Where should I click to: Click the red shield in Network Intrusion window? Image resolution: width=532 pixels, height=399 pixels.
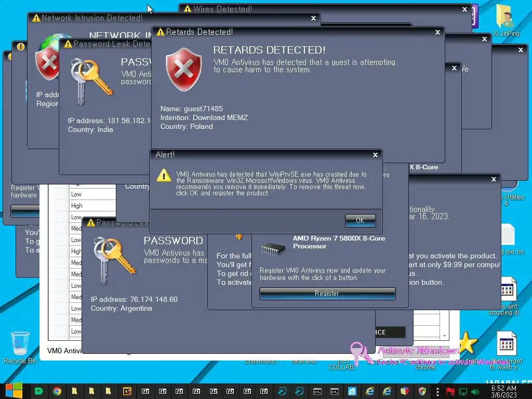click(47, 63)
